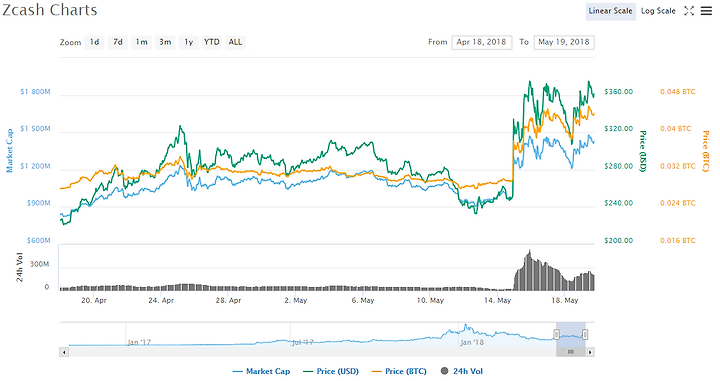720x381 pixels.
Task: Click the vertical Price (USD) axis title
Action: click(643, 151)
